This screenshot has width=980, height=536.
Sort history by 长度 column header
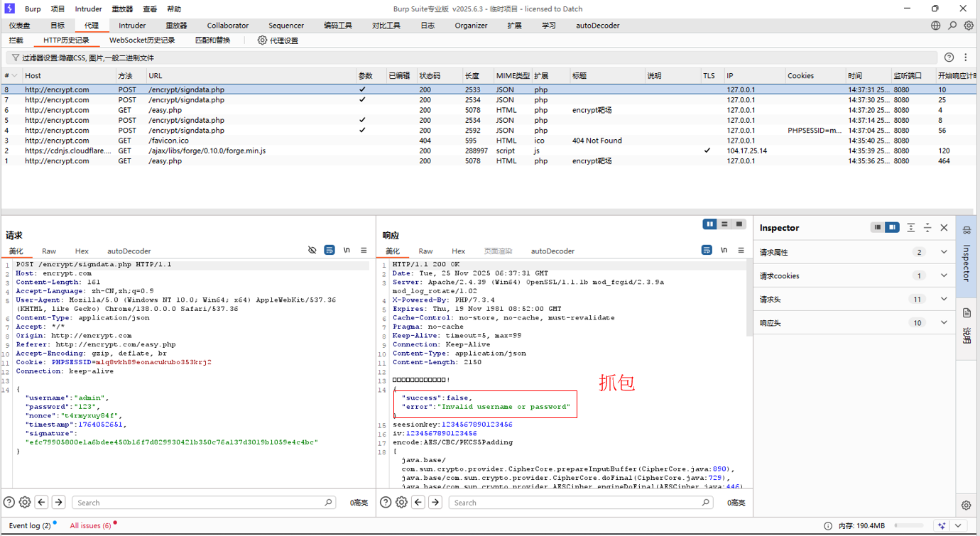pyautogui.click(x=477, y=75)
